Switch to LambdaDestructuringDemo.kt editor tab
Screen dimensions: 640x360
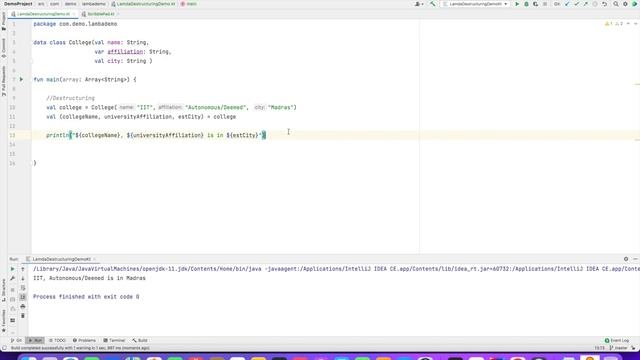click(x=43, y=14)
